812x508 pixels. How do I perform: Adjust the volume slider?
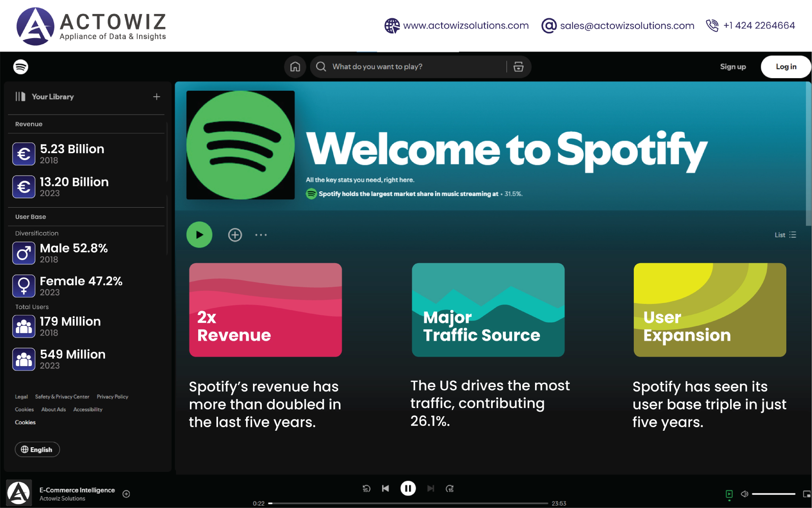point(773,494)
